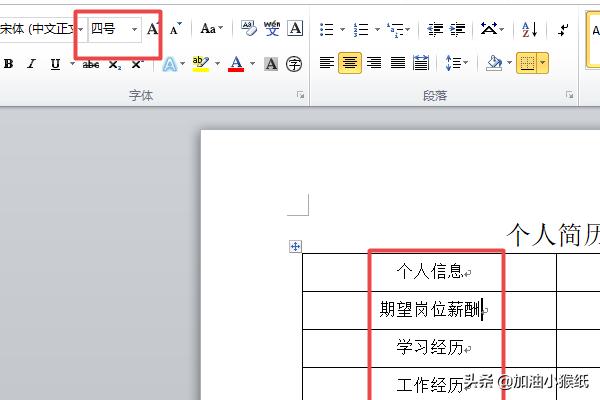Toggle strikethrough formatting
This screenshot has height=400, width=600.
click(91, 64)
